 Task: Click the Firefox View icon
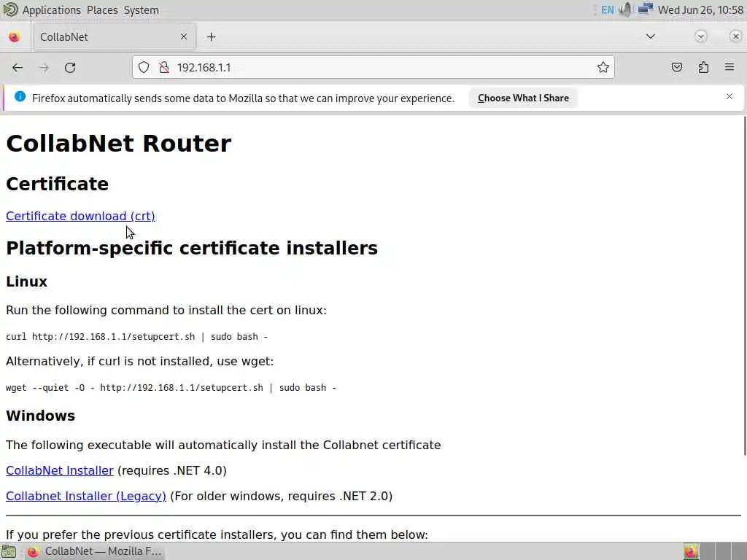click(15, 36)
